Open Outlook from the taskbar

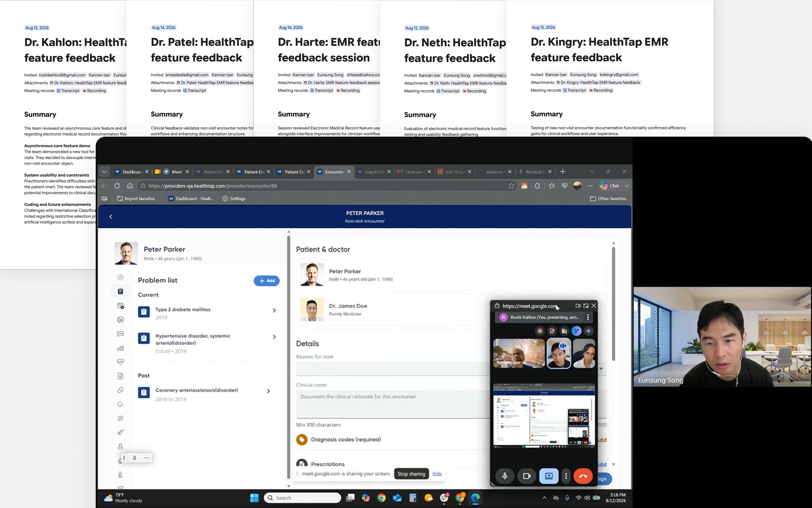pyautogui.click(x=397, y=498)
